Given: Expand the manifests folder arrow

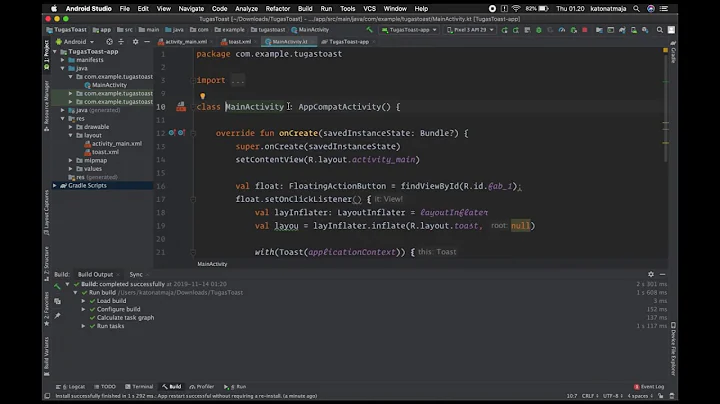Looking at the screenshot, I should tap(63, 60).
